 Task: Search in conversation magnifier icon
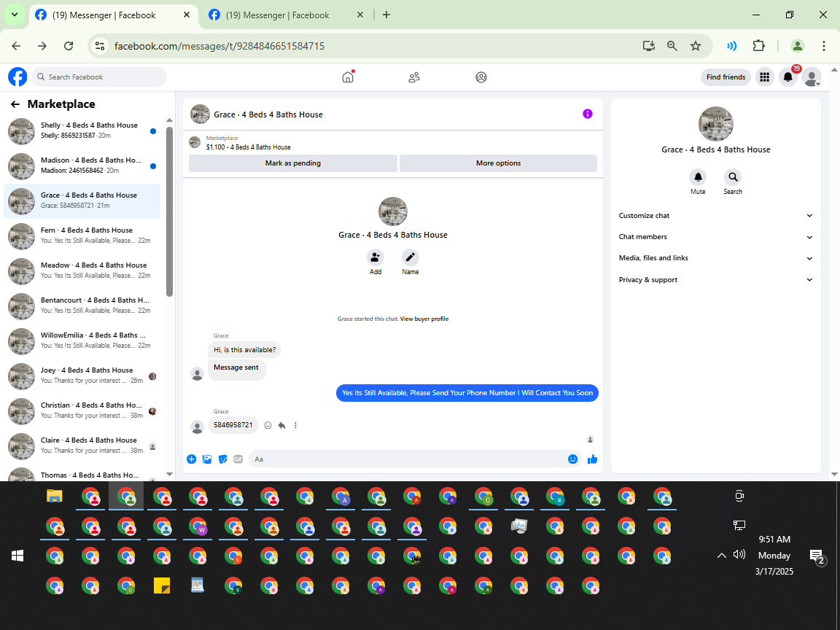point(733,176)
